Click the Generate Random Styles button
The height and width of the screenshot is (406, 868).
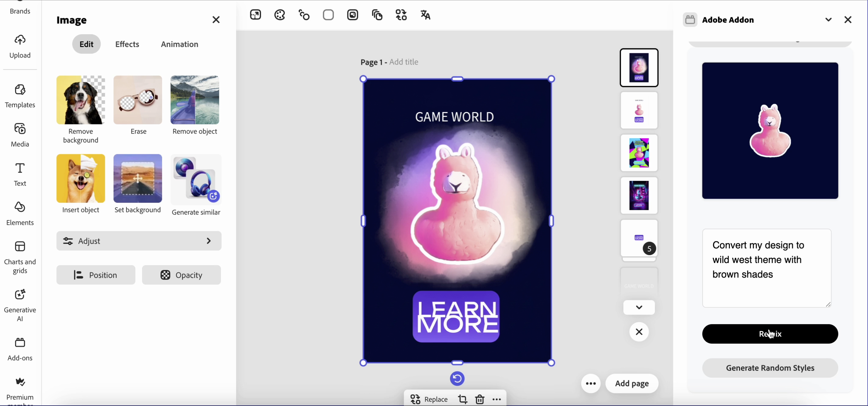pos(770,368)
